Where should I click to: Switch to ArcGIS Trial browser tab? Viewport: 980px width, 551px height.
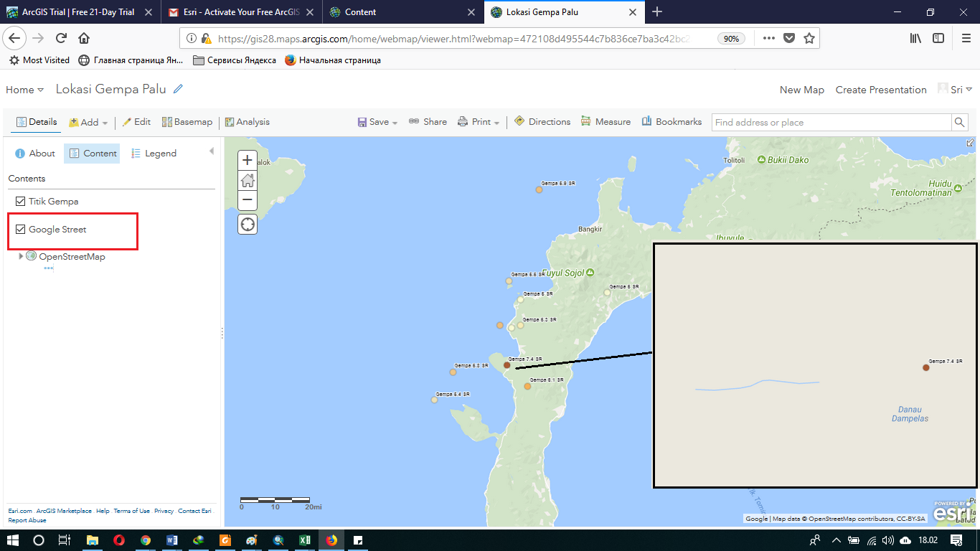[x=80, y=12]
